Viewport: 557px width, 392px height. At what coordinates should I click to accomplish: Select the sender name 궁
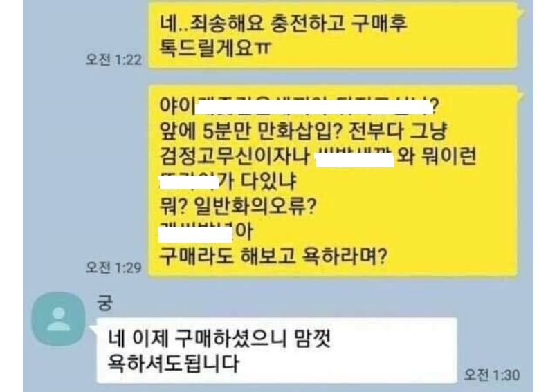104,303
